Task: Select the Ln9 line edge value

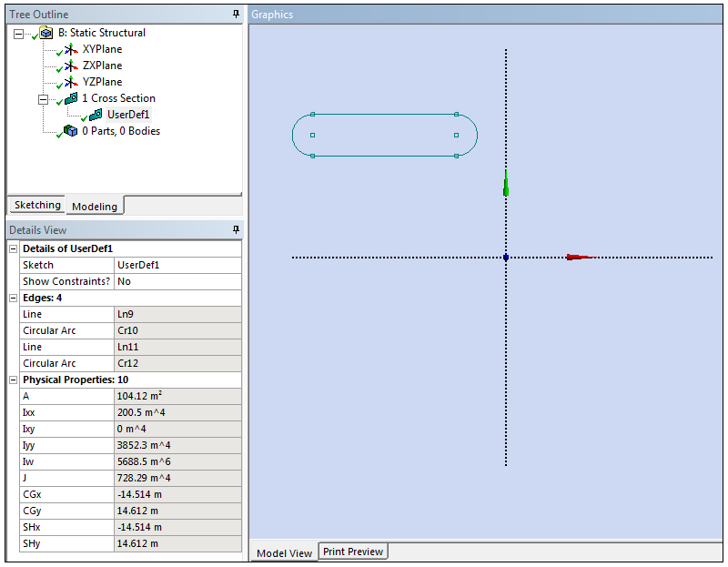Action: point(177,314)
